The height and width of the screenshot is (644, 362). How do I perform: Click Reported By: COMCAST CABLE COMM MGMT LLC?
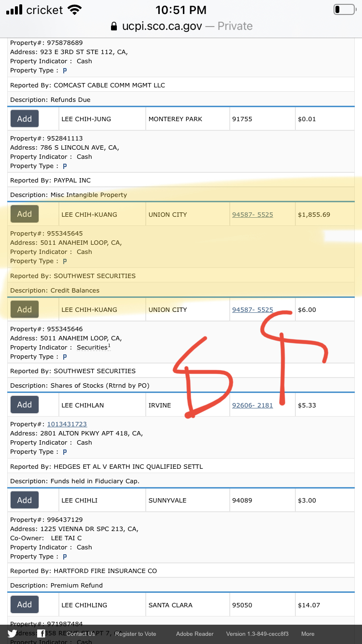click(x=87, y=85)
